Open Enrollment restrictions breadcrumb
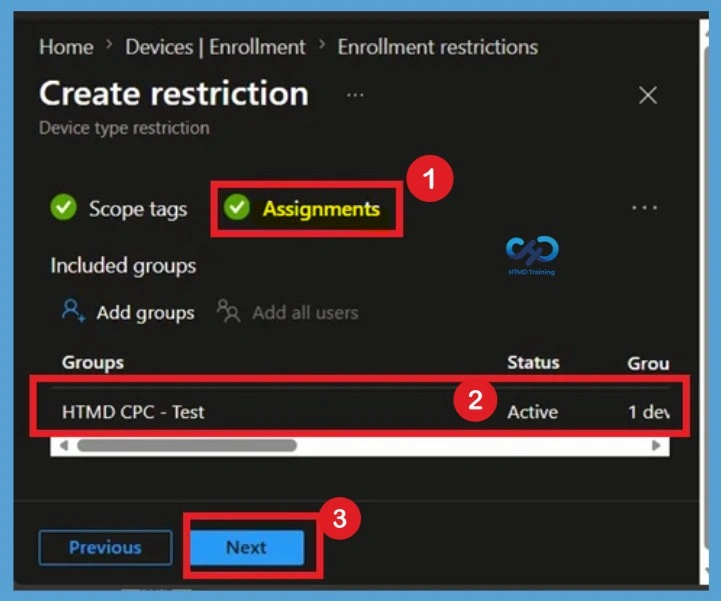The width and height of the screenshot is (721, 601). click(x=438, y=47)
